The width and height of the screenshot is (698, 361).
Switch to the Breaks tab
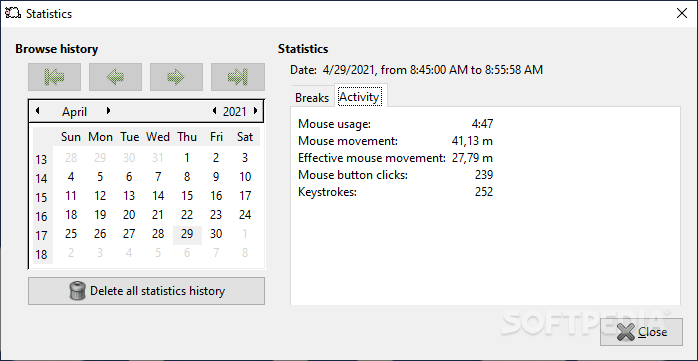312,97
